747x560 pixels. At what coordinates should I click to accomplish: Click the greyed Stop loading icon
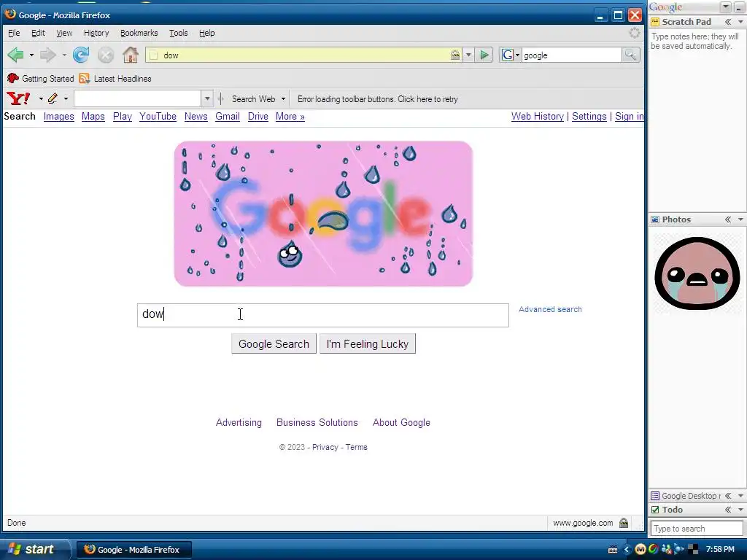point(106,55)
